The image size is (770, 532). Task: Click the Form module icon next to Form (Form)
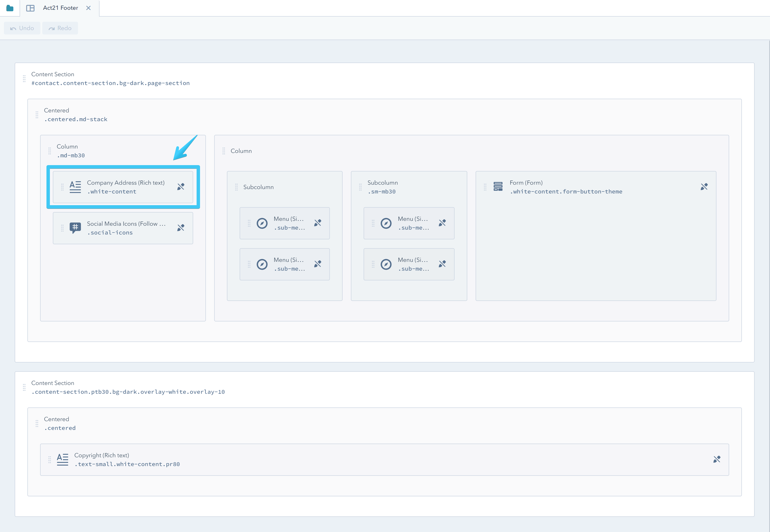pyautogui.click(x=498, y=187)
